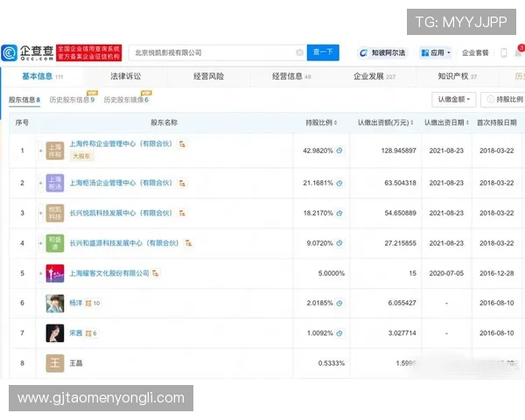Click the 宋茜 profile photo thumbnail

pyautogui.click(x=55, y=333)
